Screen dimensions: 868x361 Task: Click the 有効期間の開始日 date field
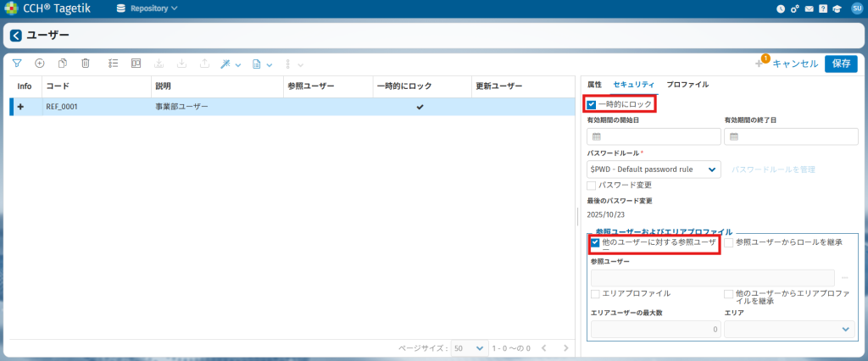click(x=654, y=136)
